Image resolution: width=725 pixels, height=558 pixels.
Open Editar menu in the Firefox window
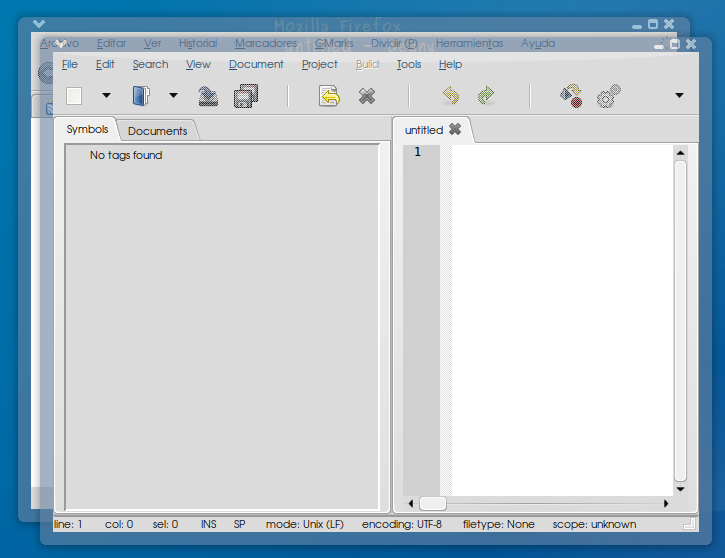[111, 43]
